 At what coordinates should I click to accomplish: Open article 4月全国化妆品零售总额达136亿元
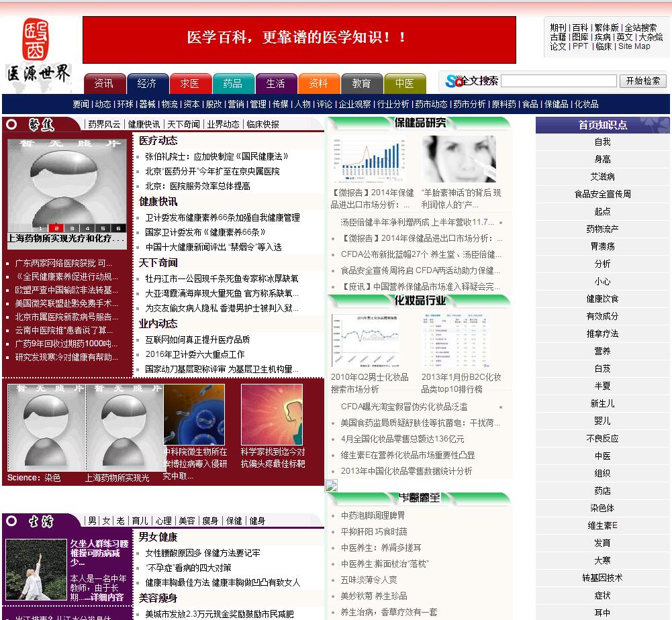tap(402, 439)
